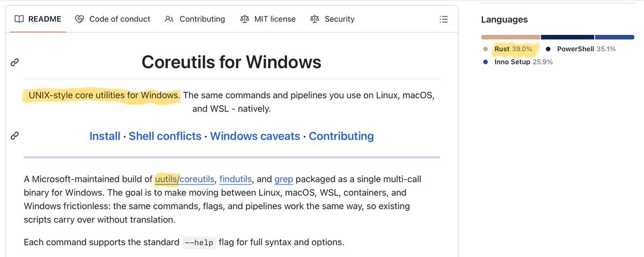
Task: Open the Security tab
Action: tap(332, 19)
